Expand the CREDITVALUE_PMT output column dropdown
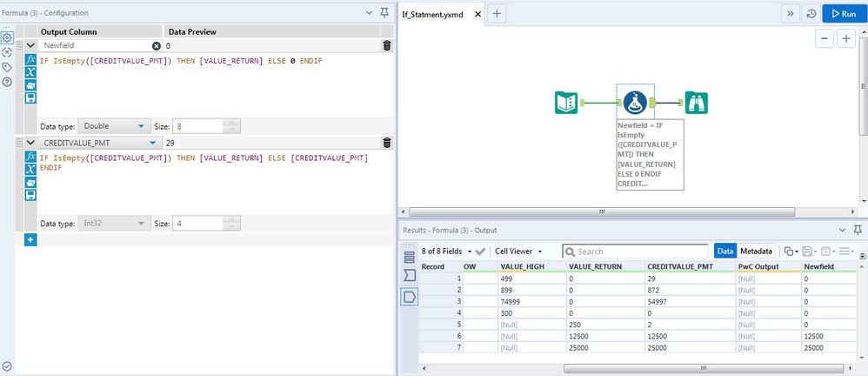The image size is (868, 376). coord(153,143)
